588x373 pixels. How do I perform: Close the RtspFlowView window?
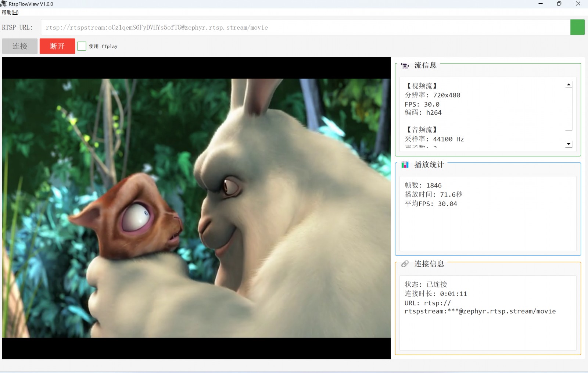[x=578, y=4]
